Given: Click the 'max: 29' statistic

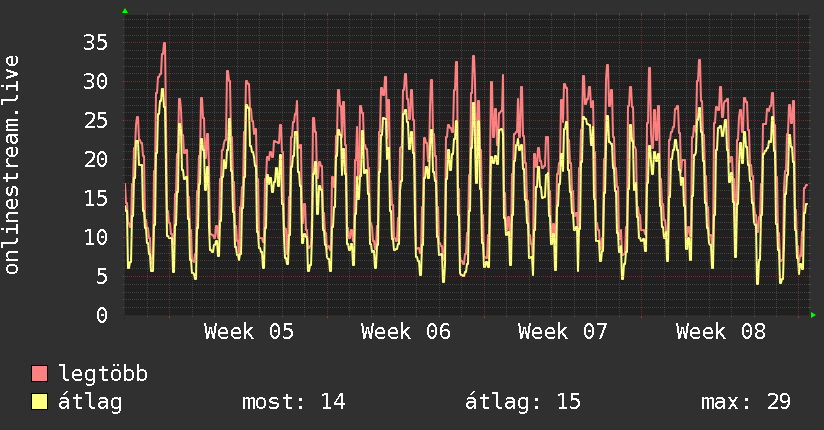Looking at the screenshot, I should [746, 402].
